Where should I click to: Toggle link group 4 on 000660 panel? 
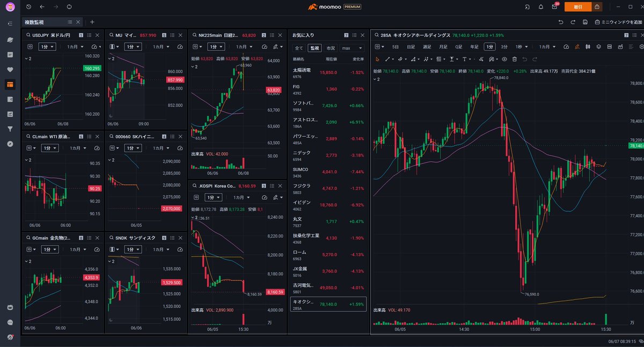click(164, 136)
